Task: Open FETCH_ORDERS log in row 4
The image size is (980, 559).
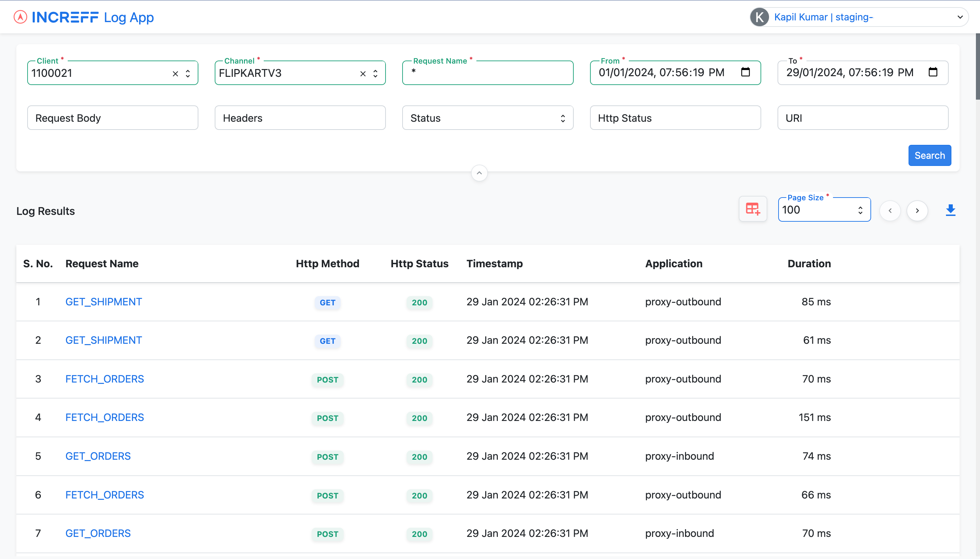Action: click(104, 417)
